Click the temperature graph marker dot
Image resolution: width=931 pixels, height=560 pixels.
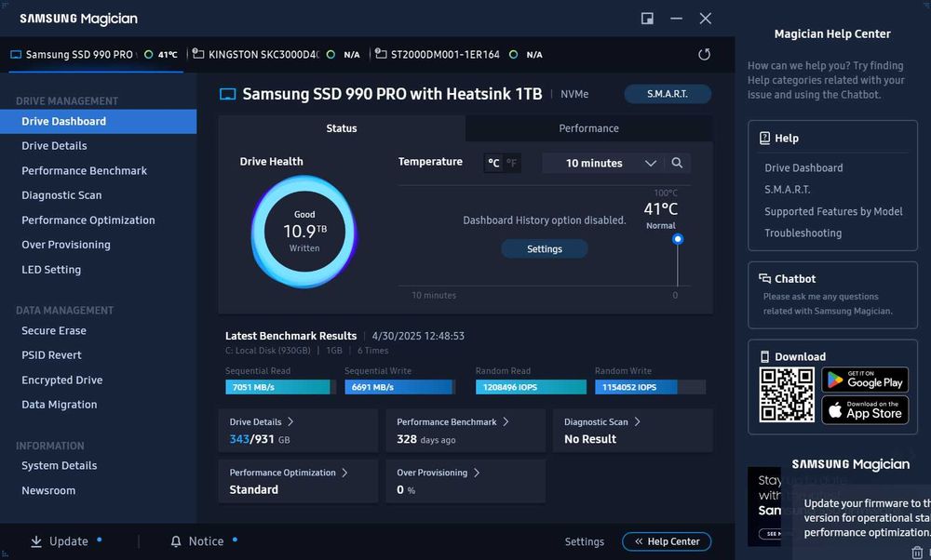click(678, 239)
